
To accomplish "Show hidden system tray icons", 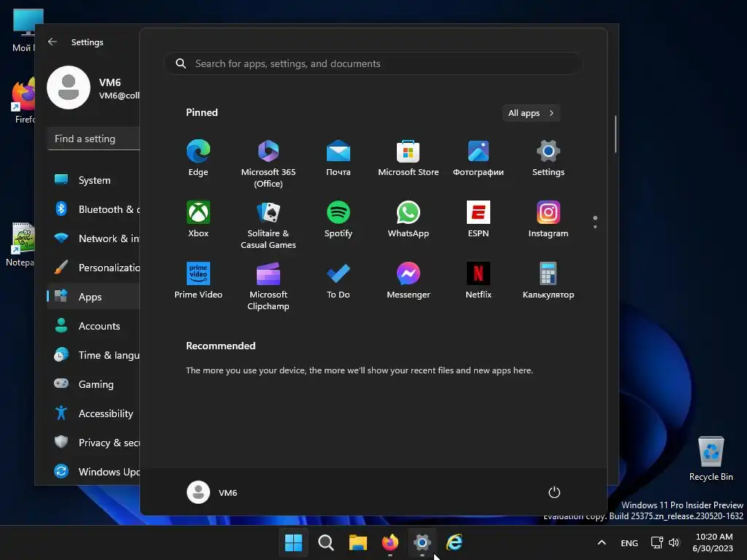I will [602, 542].
